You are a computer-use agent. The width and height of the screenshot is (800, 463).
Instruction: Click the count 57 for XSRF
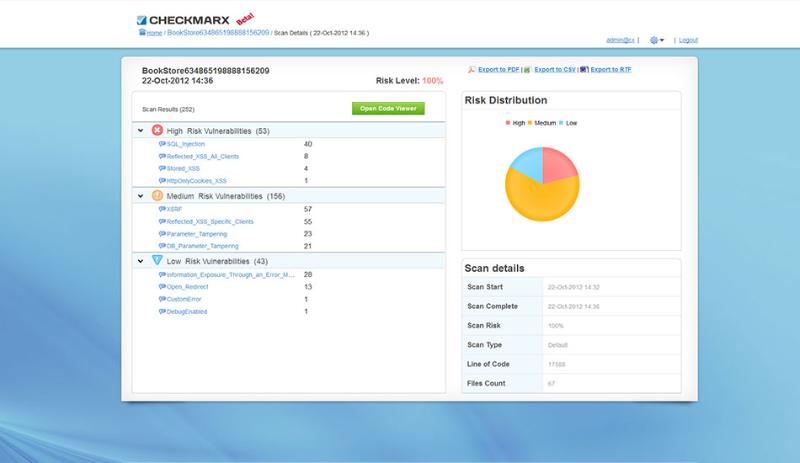308,209
